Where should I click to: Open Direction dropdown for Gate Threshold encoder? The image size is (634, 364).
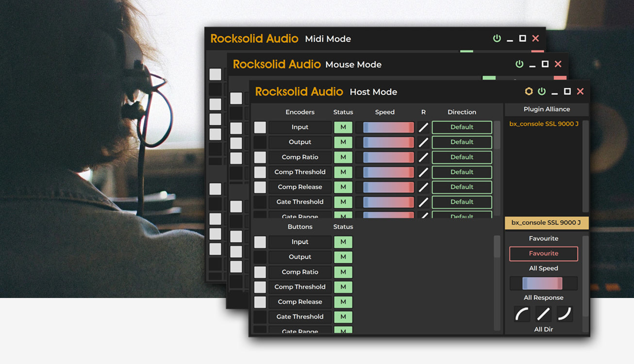(x=462, y=202)
